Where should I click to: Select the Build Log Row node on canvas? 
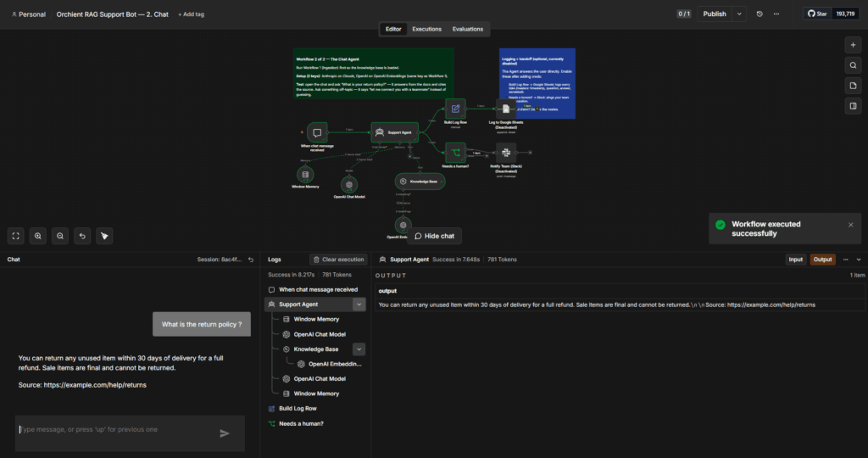[x=455, y=109]
